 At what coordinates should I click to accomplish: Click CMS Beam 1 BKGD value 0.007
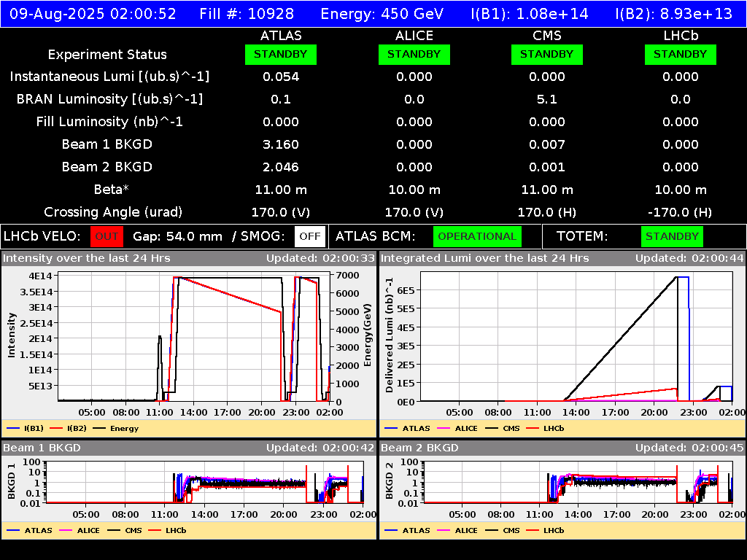(x=547, y=144)
